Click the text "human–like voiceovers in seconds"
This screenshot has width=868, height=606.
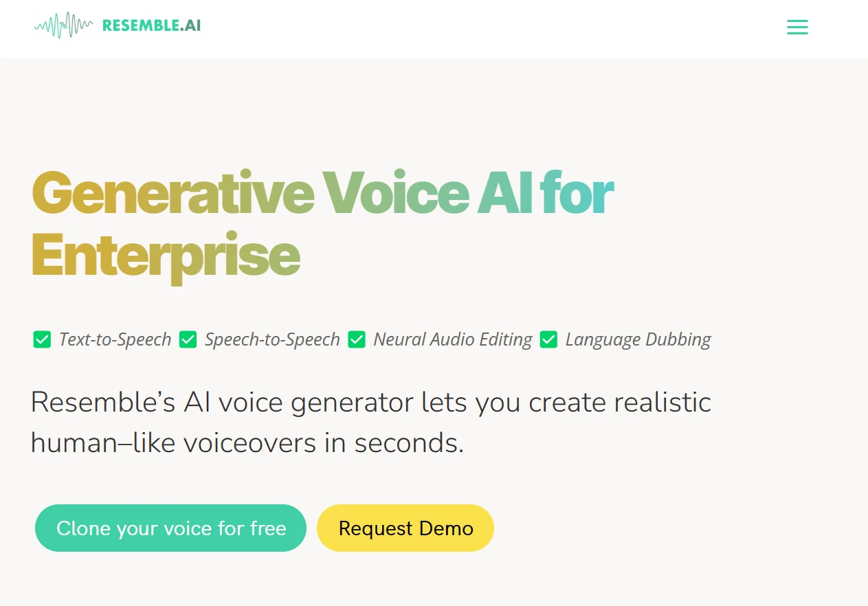pos(247,443)
